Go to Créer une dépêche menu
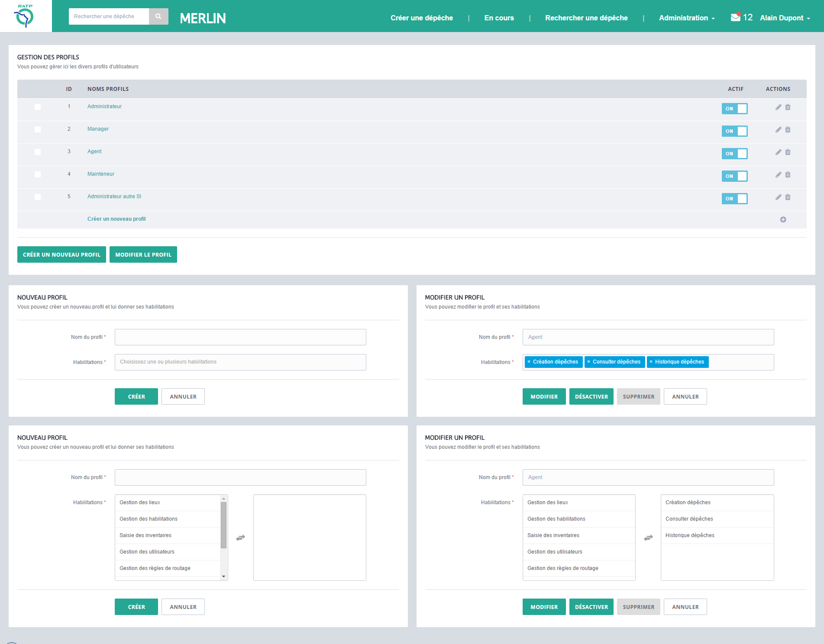 pyautogui.click(x=421, y=18)
